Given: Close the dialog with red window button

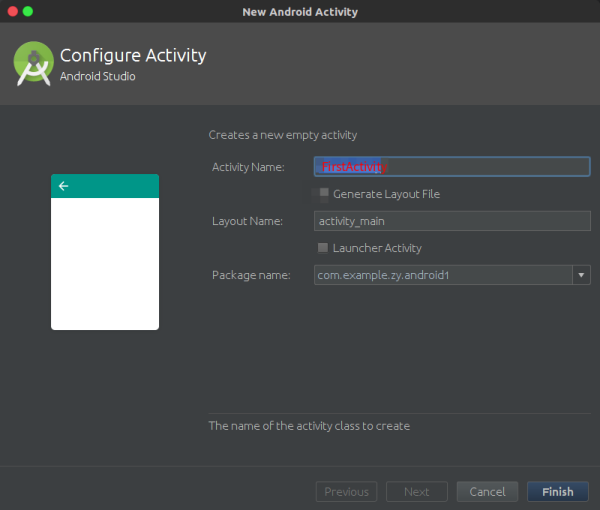Looking at the screenshot, I should click(x=13, y=11).
